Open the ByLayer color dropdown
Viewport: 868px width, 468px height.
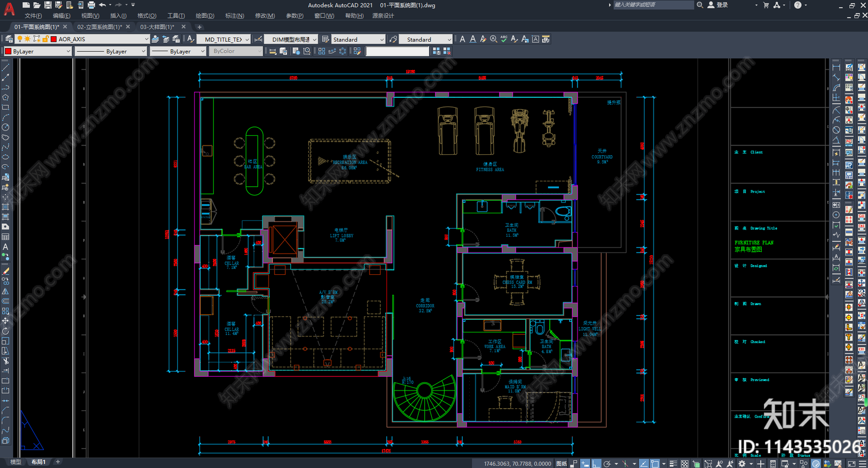(x=68, y=51)
